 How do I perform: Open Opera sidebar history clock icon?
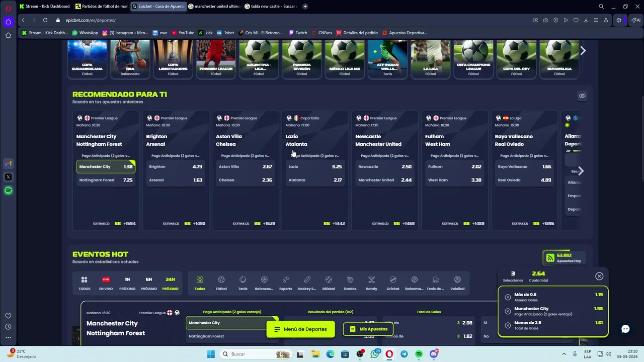(8, 327)
